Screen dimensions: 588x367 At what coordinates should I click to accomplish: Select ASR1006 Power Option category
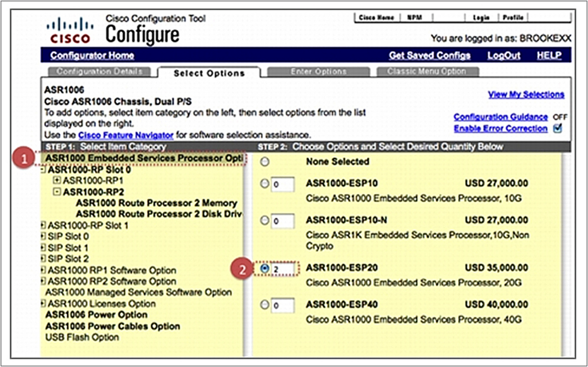[x=96, y=315]
